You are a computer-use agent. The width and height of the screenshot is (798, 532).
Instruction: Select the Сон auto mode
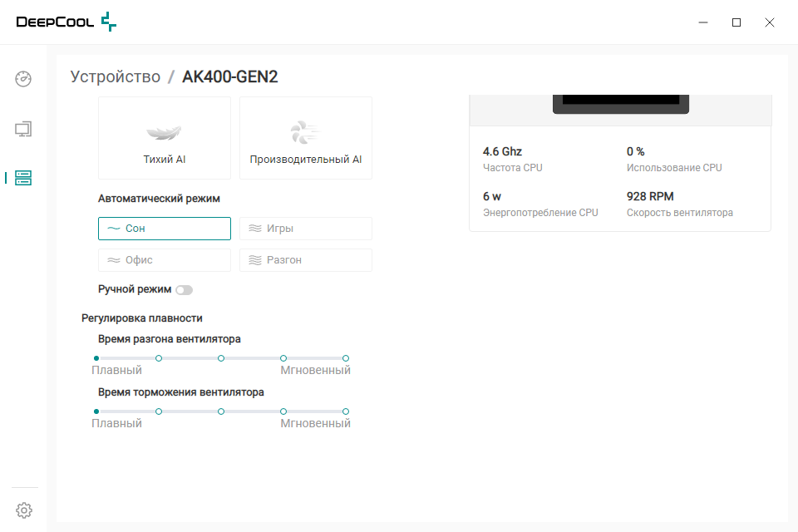tap(165, 229)
